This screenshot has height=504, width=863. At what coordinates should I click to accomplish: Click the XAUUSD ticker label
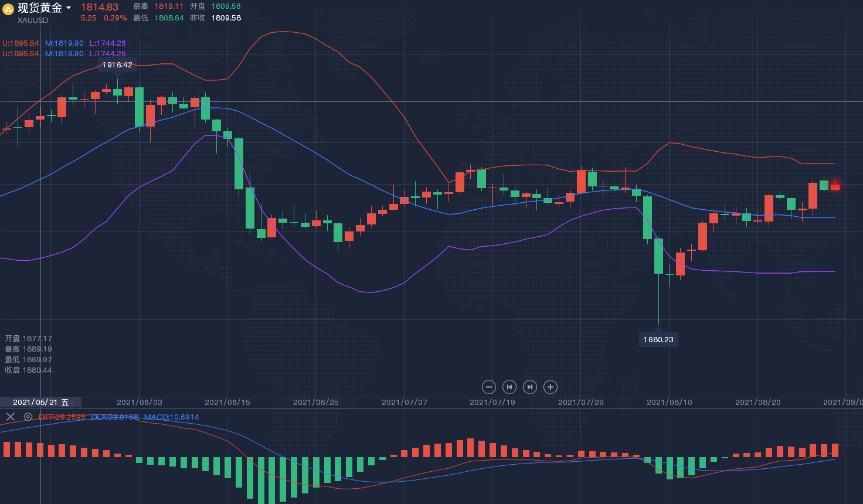(x=33, y=21)
